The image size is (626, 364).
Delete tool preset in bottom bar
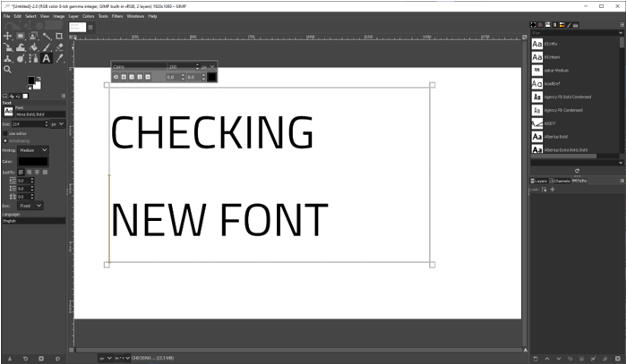(41, 359)
